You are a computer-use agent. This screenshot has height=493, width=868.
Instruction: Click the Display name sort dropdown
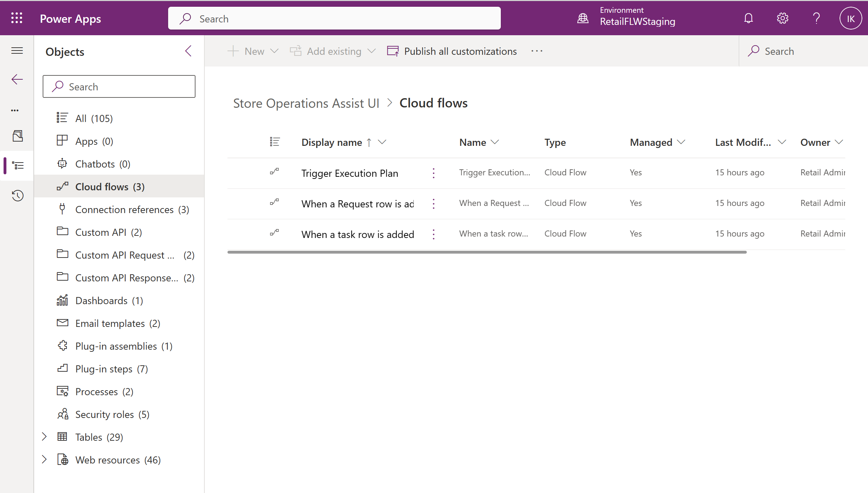(383, 142)
